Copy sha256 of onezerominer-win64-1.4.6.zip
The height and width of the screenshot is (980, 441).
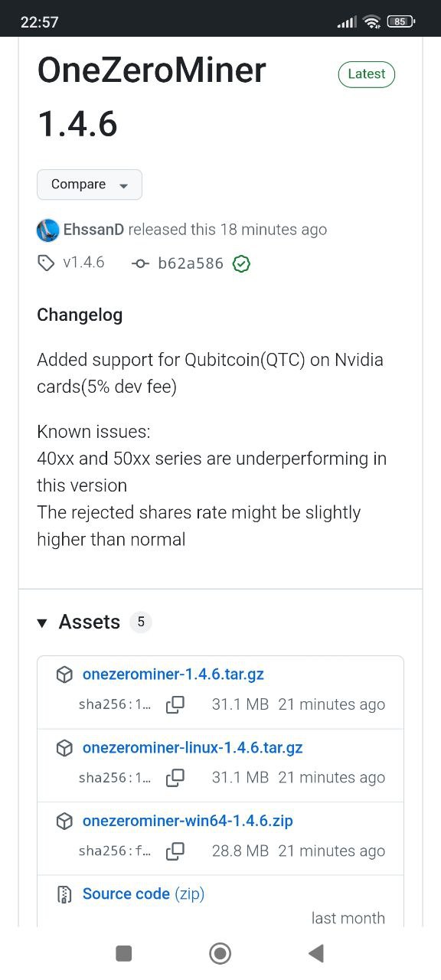(175, 851)
